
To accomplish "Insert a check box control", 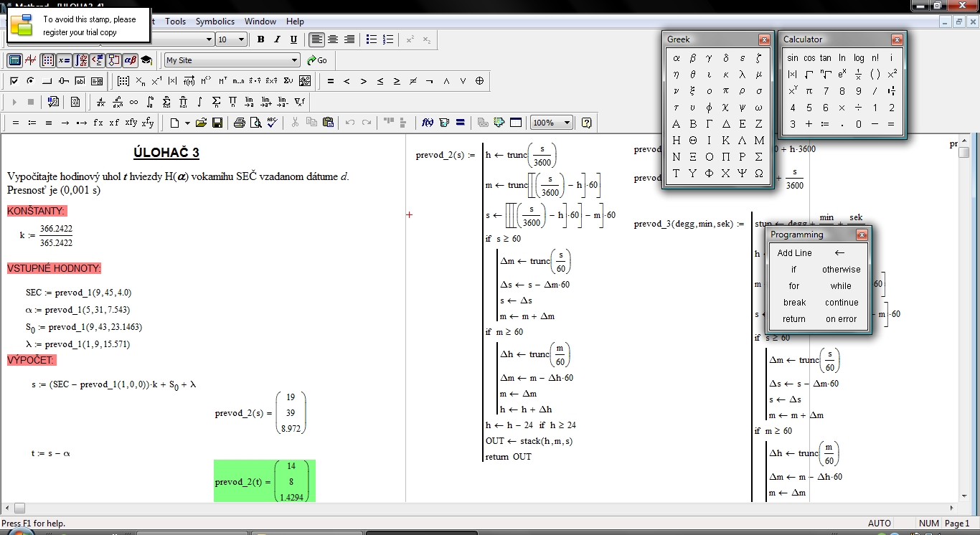I will (x=14, y=81).
